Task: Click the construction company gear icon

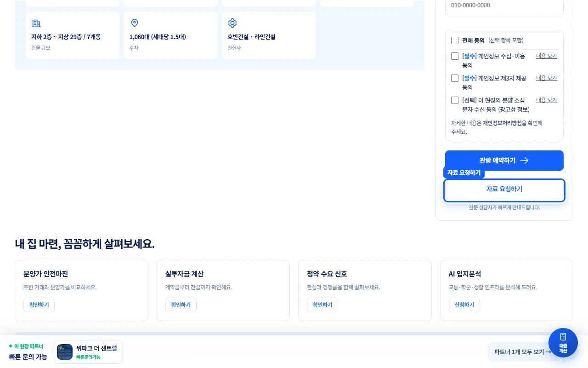Action: click(x=232, y=23)
